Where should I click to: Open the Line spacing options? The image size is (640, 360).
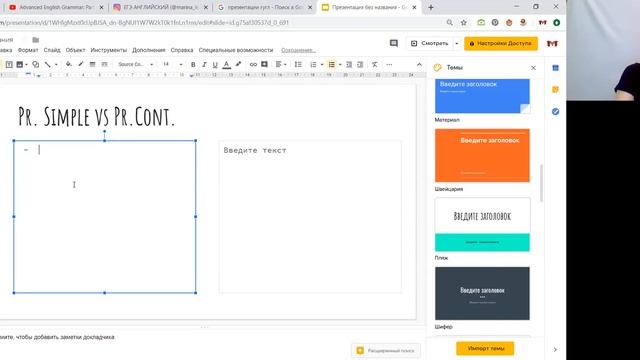298,64
